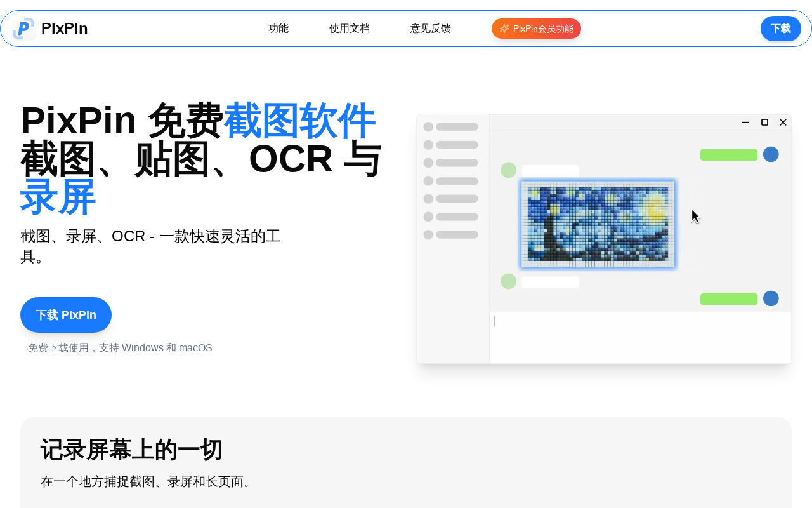Click the Starry Night pixel art image
This screenshot has width=812, height=508.
click(598, 224)
